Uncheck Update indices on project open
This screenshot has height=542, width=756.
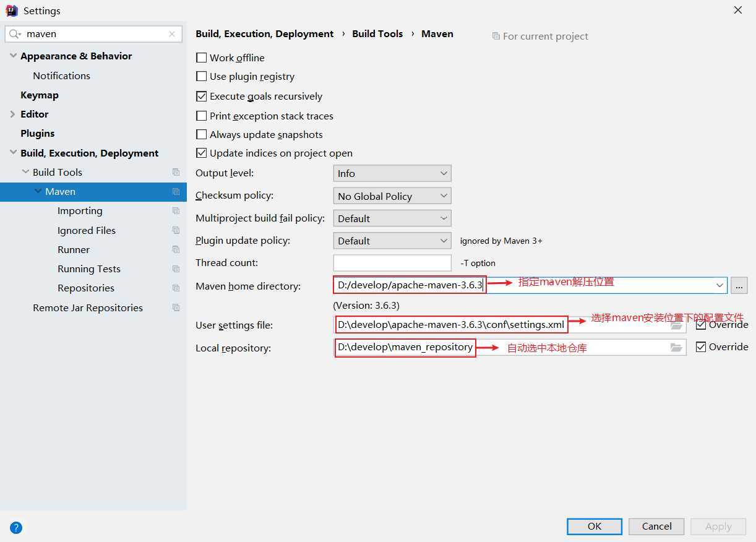click(201, 153)
